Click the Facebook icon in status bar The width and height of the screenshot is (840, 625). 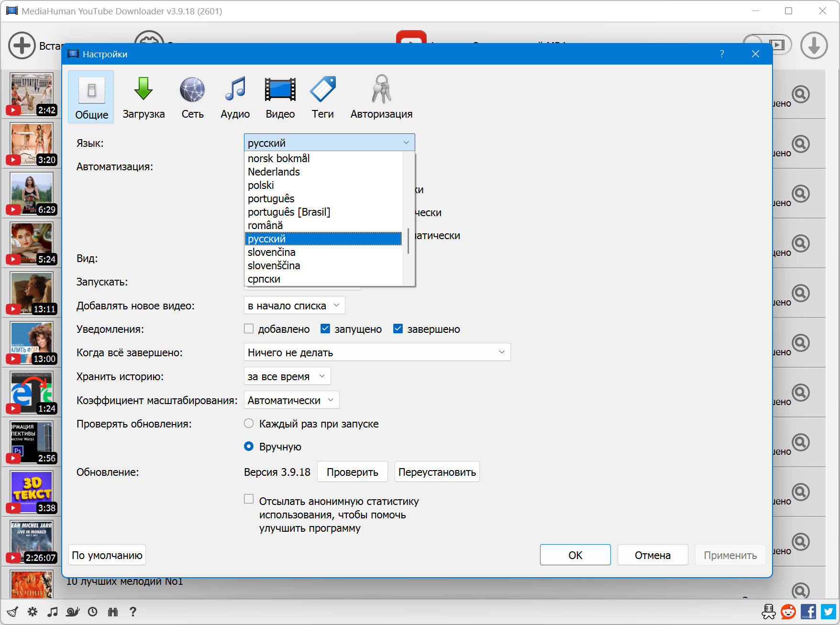[x=808, y=612]
